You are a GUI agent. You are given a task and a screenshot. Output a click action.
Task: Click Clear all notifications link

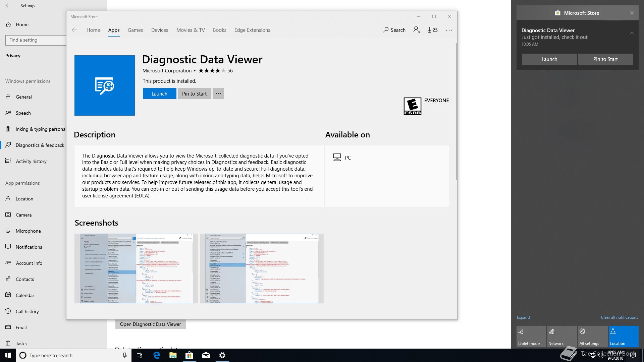619,317
